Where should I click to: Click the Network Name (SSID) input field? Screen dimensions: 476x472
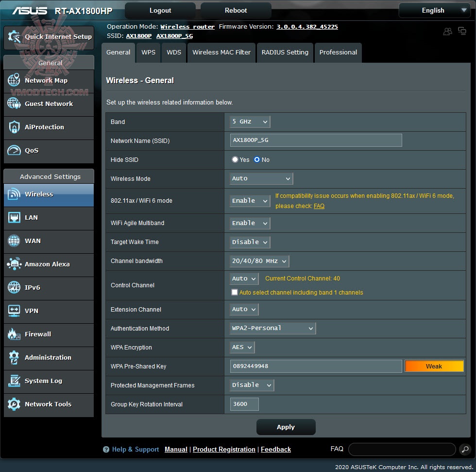316,140
